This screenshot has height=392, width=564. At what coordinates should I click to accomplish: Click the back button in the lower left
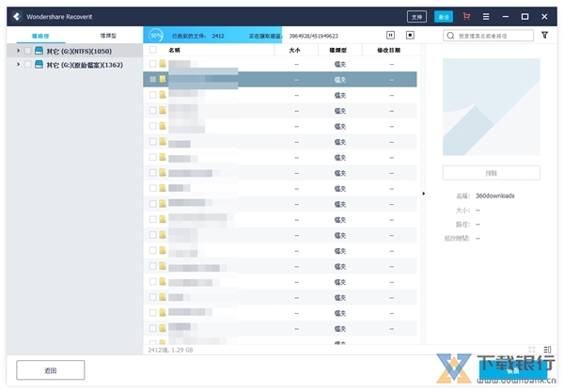(51, 370)
